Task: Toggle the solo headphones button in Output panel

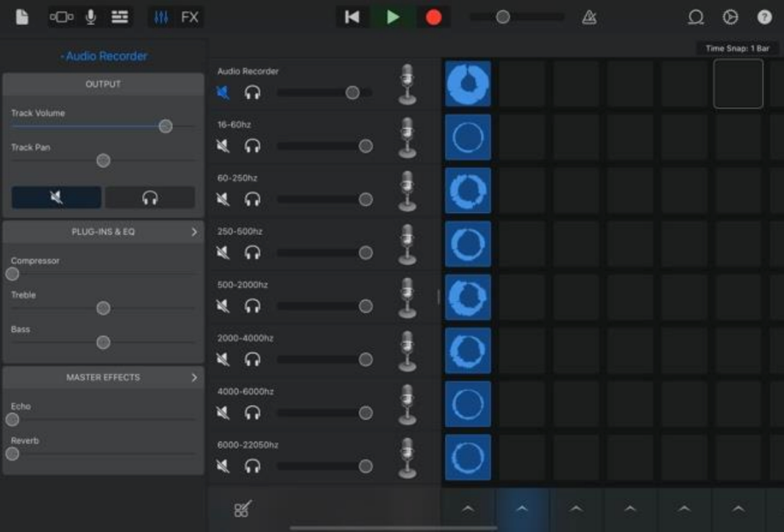Action: click(150, 198)
